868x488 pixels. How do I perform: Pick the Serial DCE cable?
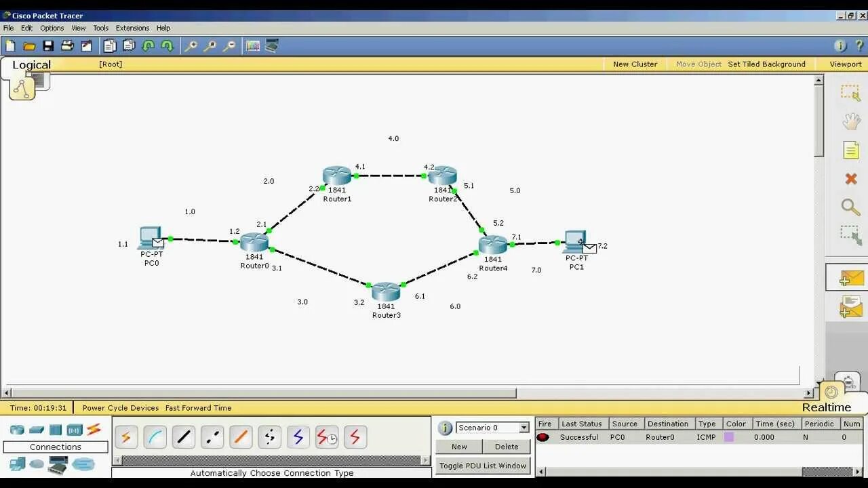pyautogui.click(x=327, y=437)
